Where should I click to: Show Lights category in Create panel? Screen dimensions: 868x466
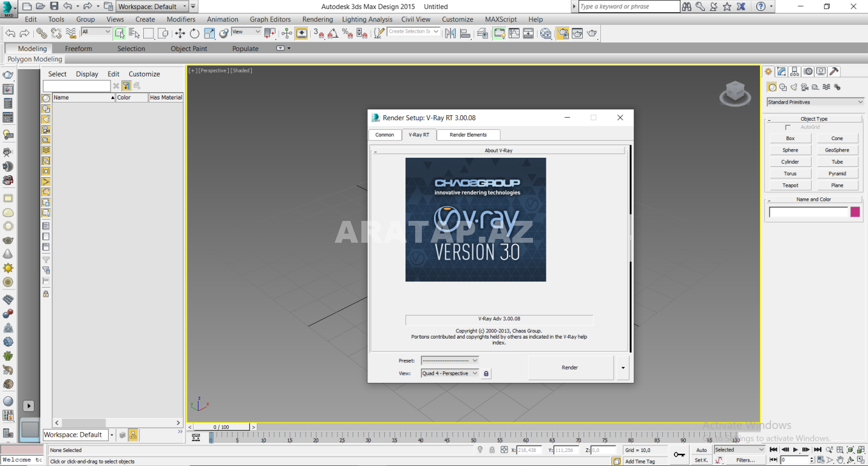793,87
